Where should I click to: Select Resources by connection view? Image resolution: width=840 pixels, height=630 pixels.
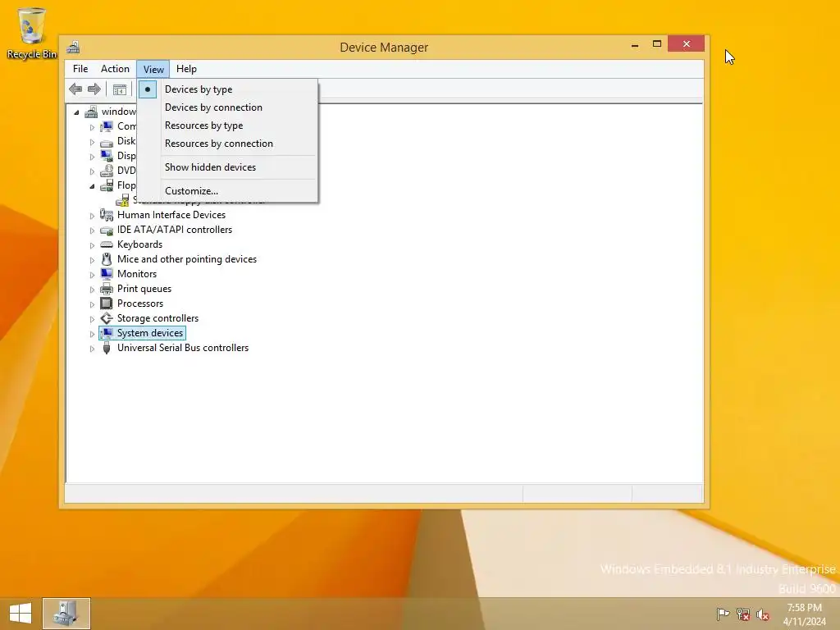(x=227, y=144)
